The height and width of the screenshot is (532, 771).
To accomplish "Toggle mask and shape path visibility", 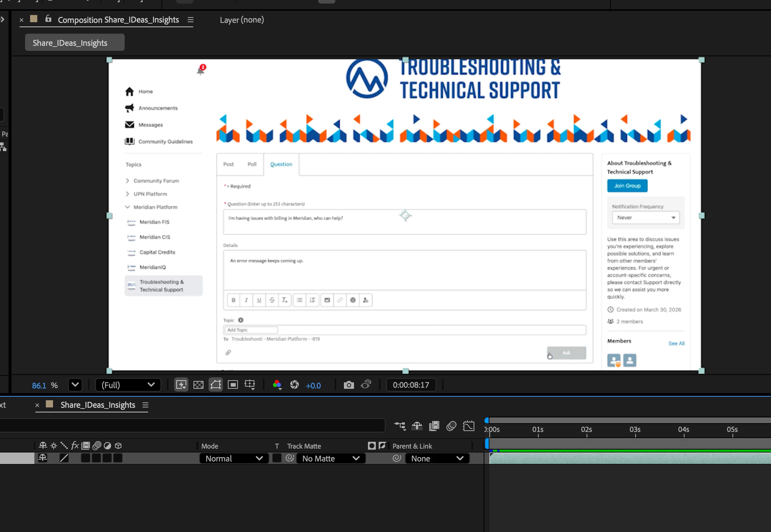I will [x=216, y=385].
